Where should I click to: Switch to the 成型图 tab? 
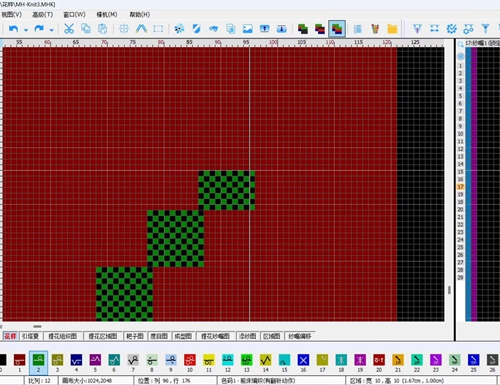183,336
